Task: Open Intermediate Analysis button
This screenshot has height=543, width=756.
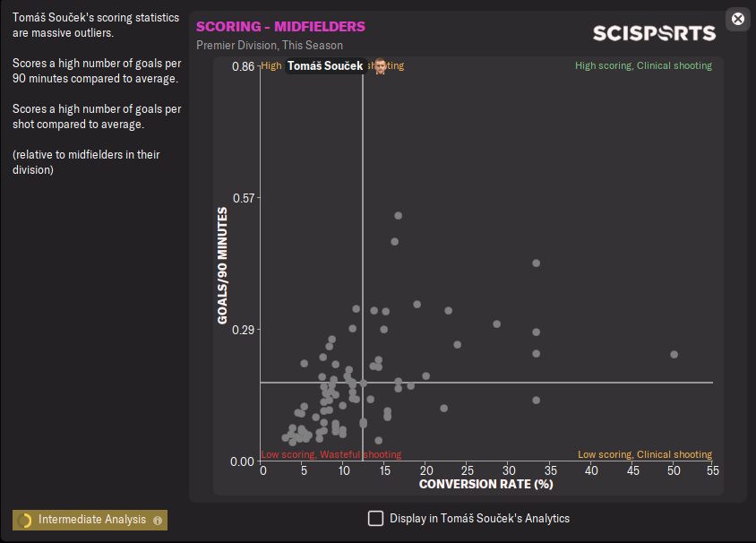Action: 90,520
